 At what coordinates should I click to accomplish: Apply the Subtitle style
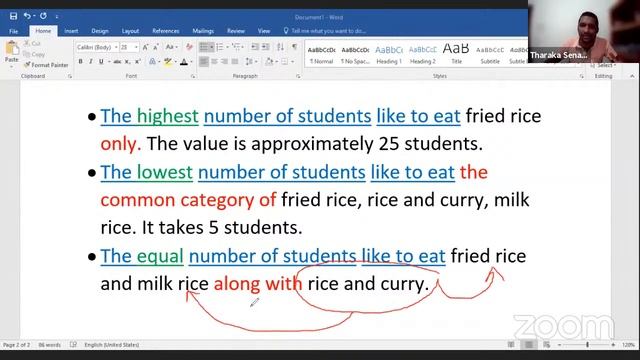490,55
